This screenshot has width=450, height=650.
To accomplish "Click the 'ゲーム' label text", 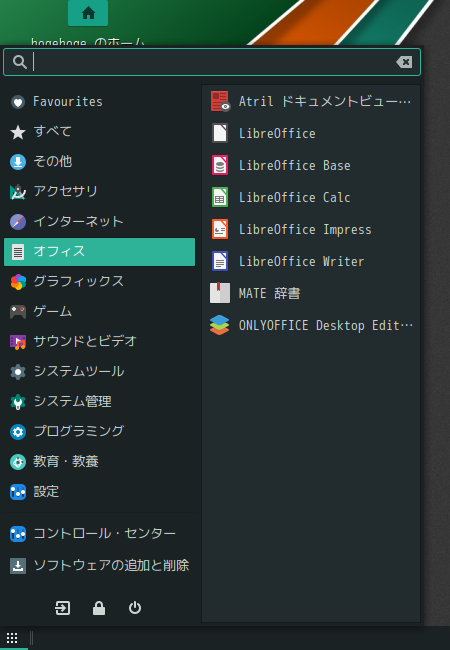I will (53, 311).
